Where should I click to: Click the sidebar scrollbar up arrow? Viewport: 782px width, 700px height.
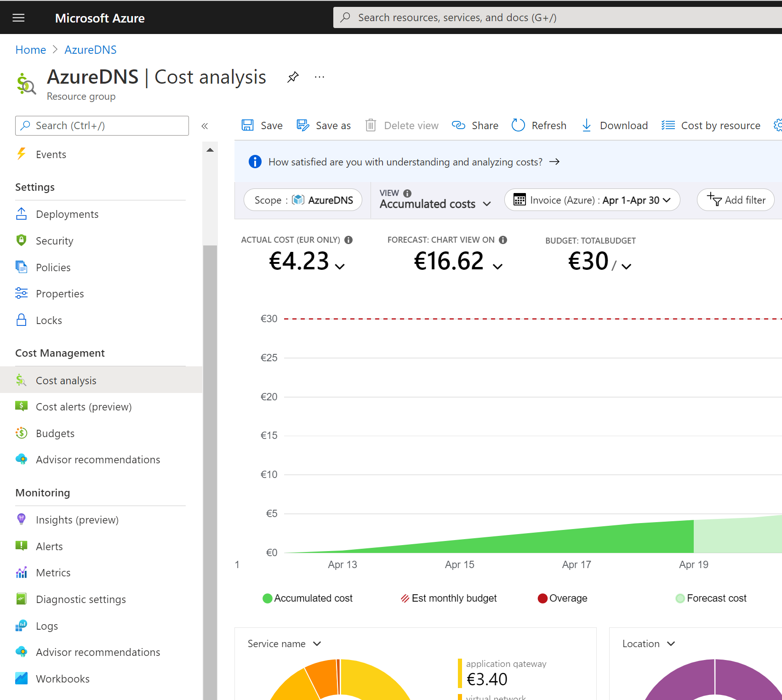[210, 150]
